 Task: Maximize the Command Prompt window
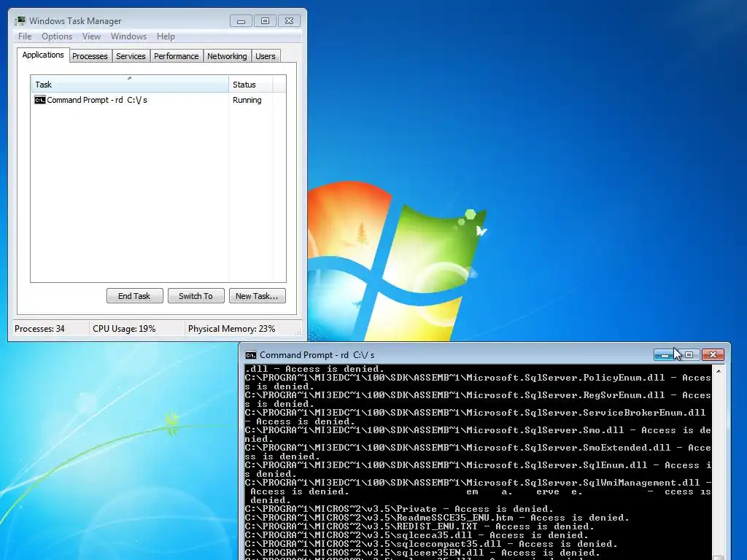(689, 355)
